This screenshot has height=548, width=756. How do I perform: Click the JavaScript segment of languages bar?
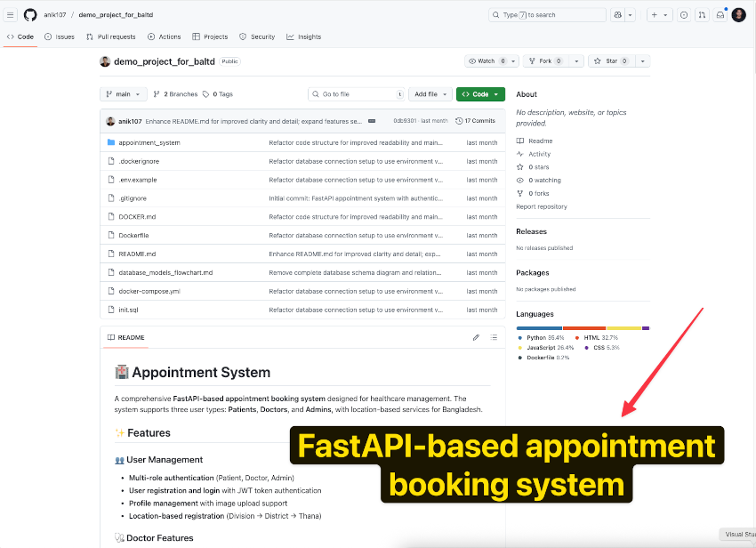point(623,328)
